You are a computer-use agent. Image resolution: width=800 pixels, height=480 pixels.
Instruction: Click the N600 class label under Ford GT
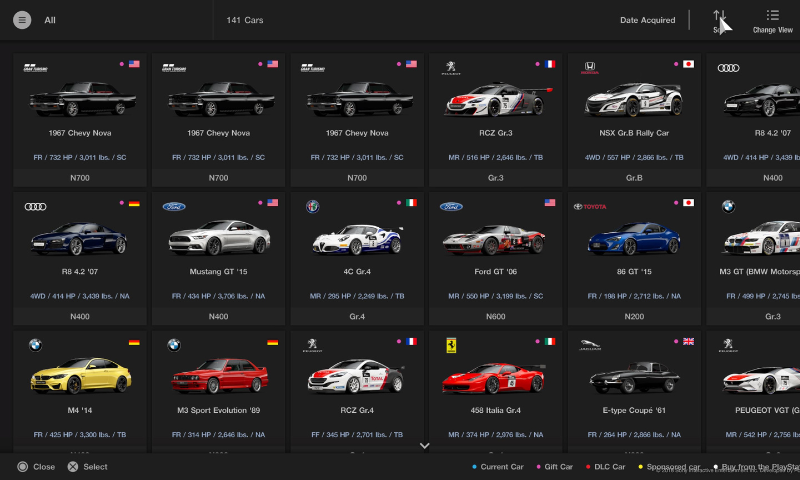point(495,317)
